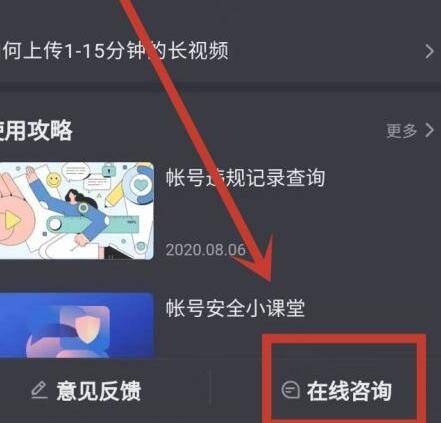Click the yellow play triangle in first thumbnail
The width and height of the screenshot is (441, 423).
[x=13, y=221]
